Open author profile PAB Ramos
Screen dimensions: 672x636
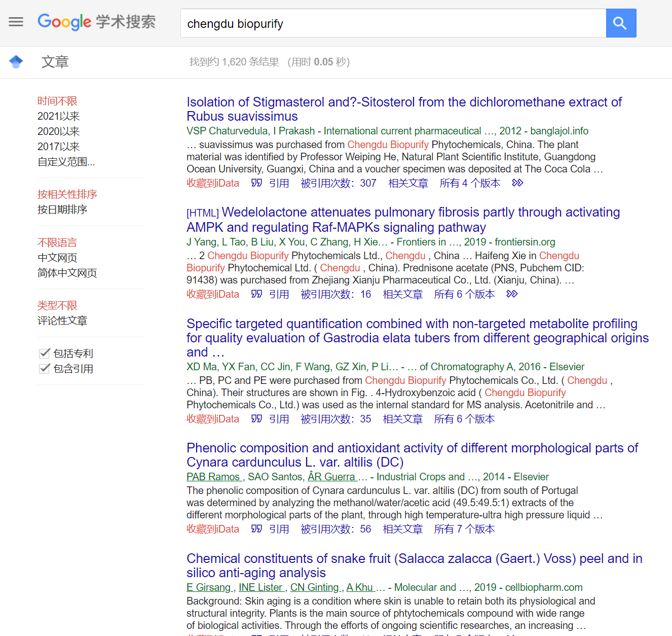tap(214, 477)
